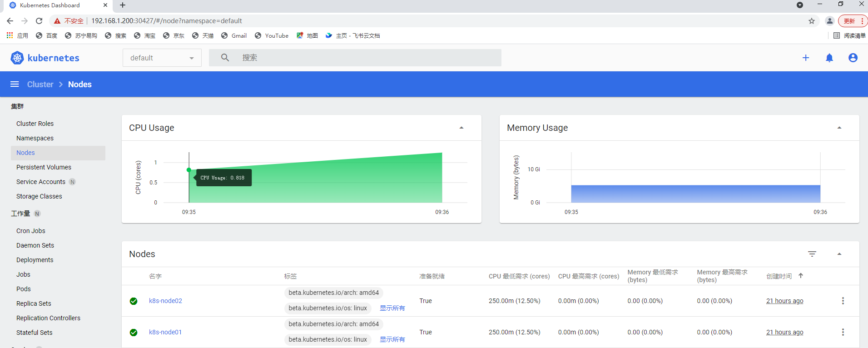Open Cron Jobs
868x348 pixels.
31,231
